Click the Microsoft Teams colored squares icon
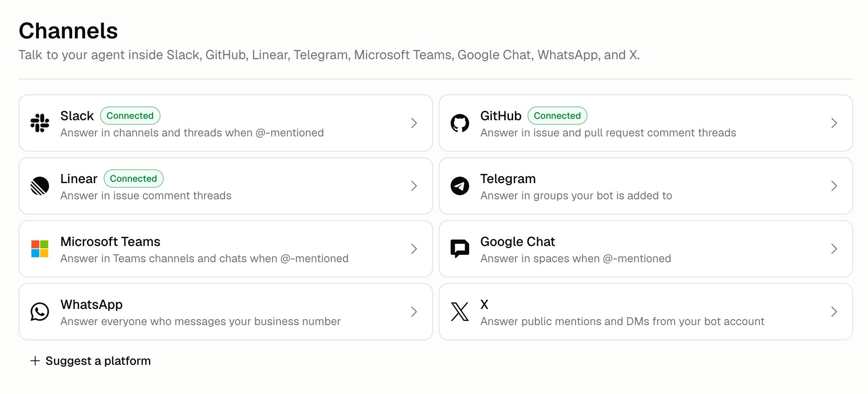868x394 pixels. 40,249
